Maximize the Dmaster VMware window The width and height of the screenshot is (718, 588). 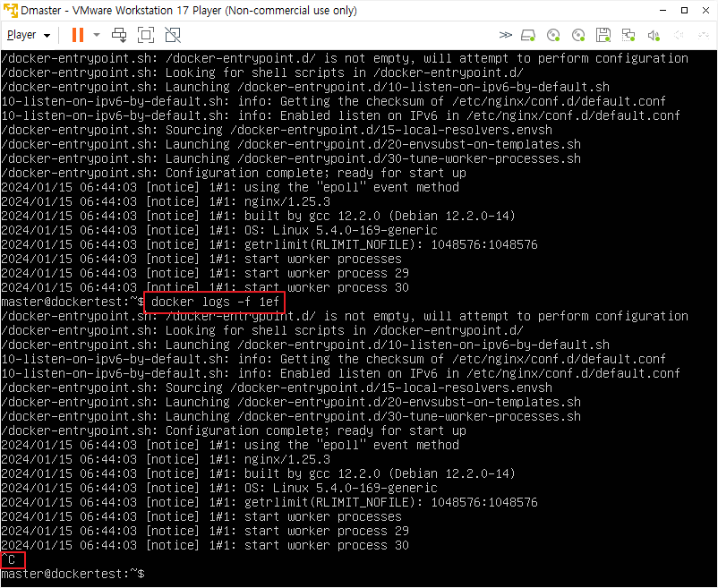tap(685, 10)
